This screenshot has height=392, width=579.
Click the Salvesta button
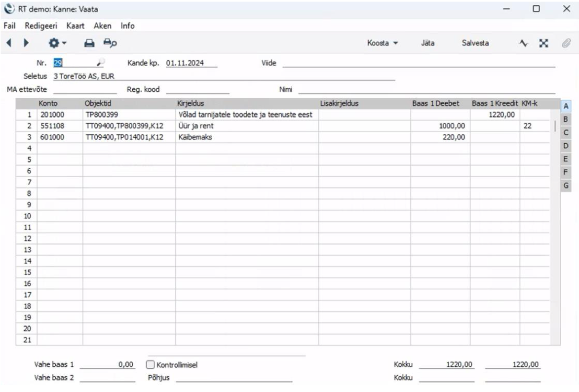475,43
